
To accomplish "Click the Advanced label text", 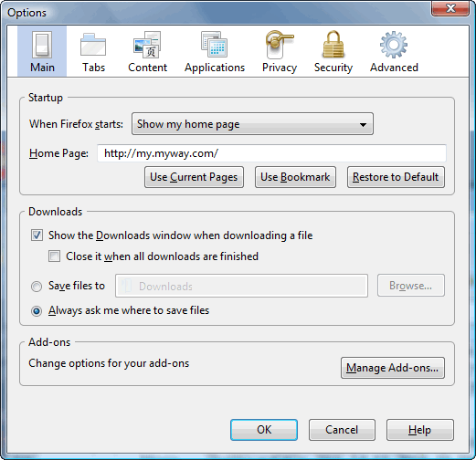I will [x=394, y=68].
